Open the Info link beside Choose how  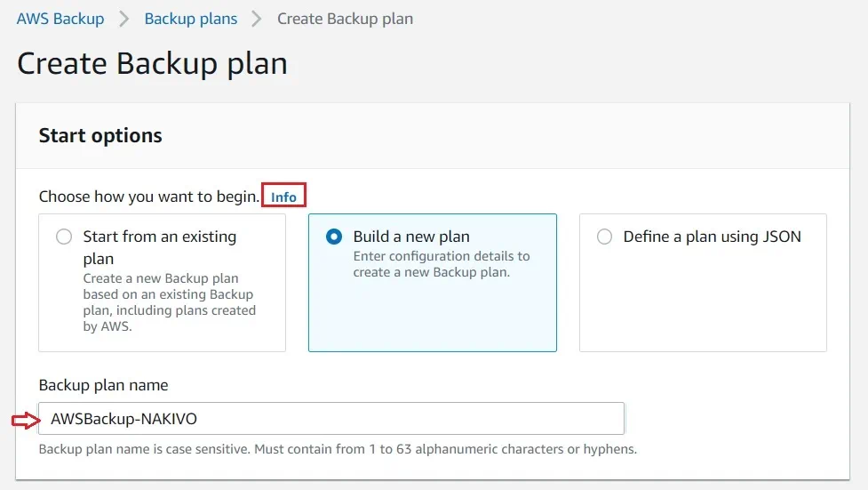[283, 197]
